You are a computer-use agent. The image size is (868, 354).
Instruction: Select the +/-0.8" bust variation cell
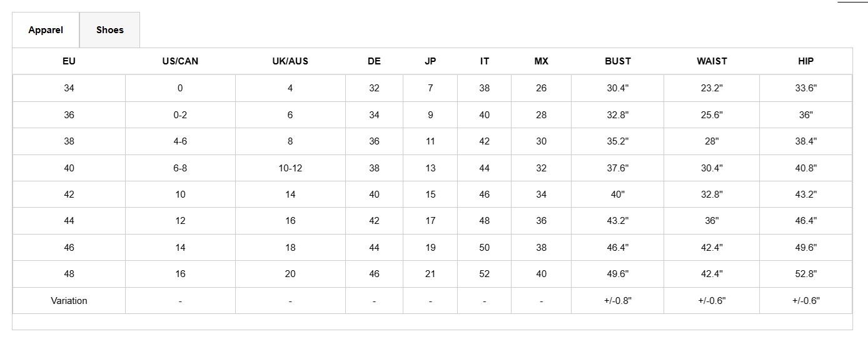(x=618, y=301)
